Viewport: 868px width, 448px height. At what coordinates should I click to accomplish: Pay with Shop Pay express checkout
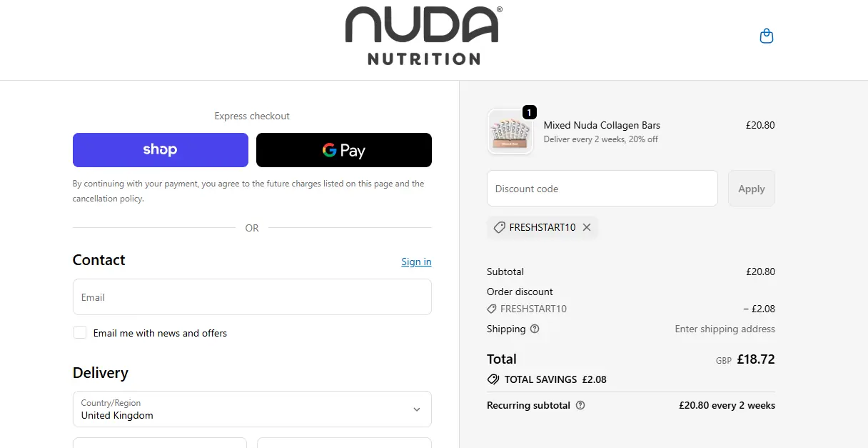point(161,150)
